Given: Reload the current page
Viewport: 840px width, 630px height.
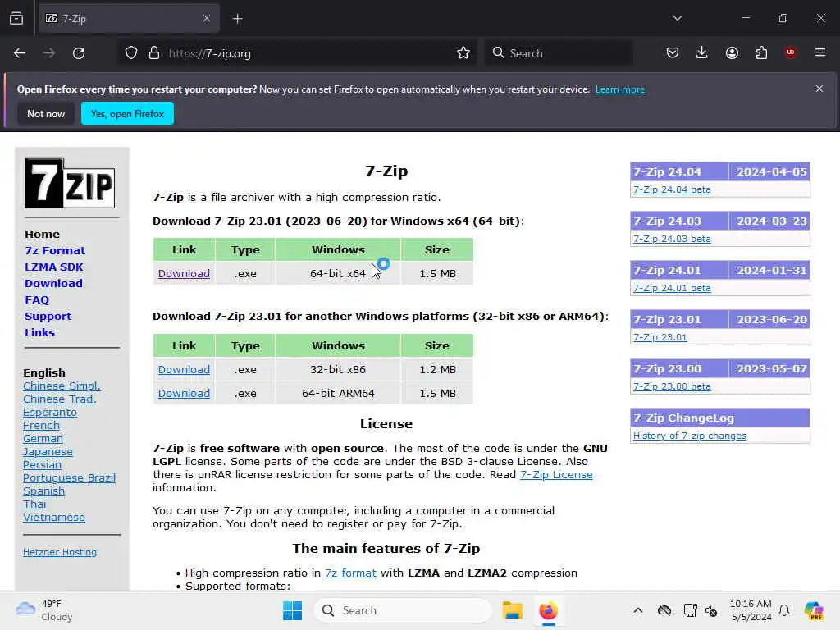Looking at the screenshot, I should point(79,53).
